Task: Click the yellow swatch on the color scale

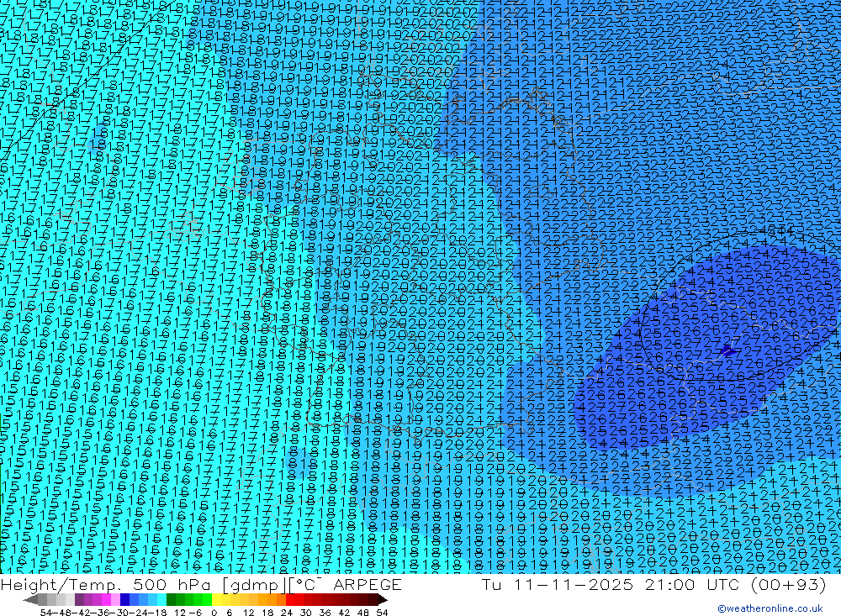Action: [217, 600]
